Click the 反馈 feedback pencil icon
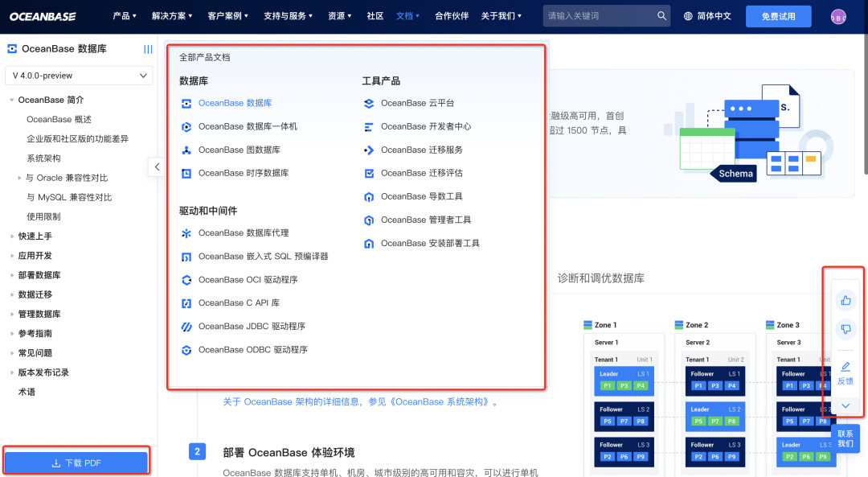The height and width of the screenshot is (477, 868). [x=845, y=367]
